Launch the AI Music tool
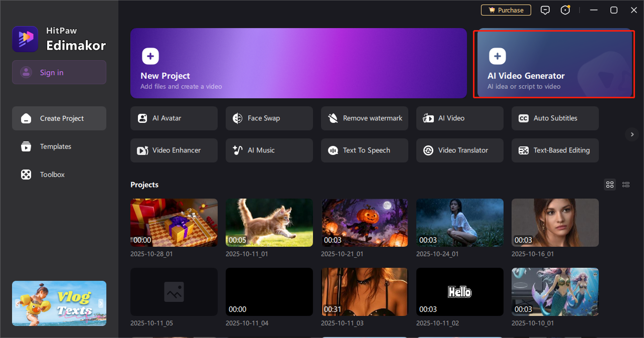This screenshot has height=338, width=644. [x=269, y=150]
